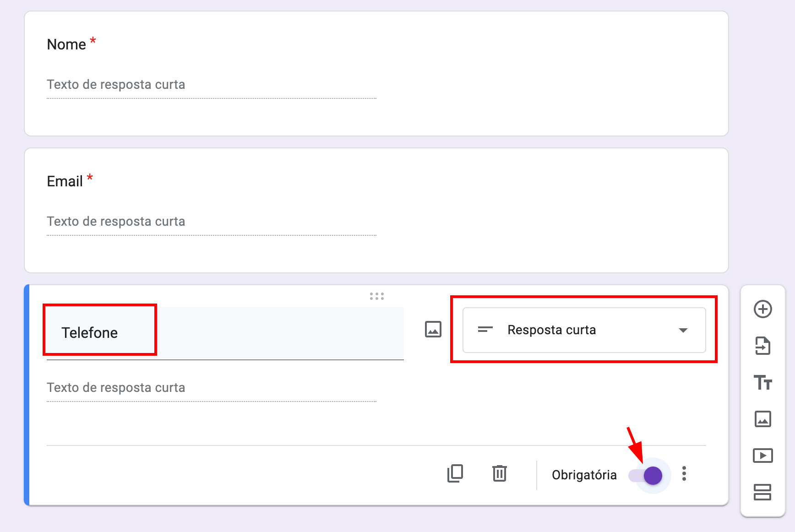The image size is (795, 532).
Task: Duplicate the Telefone question
Action: (x=455, y=473)
